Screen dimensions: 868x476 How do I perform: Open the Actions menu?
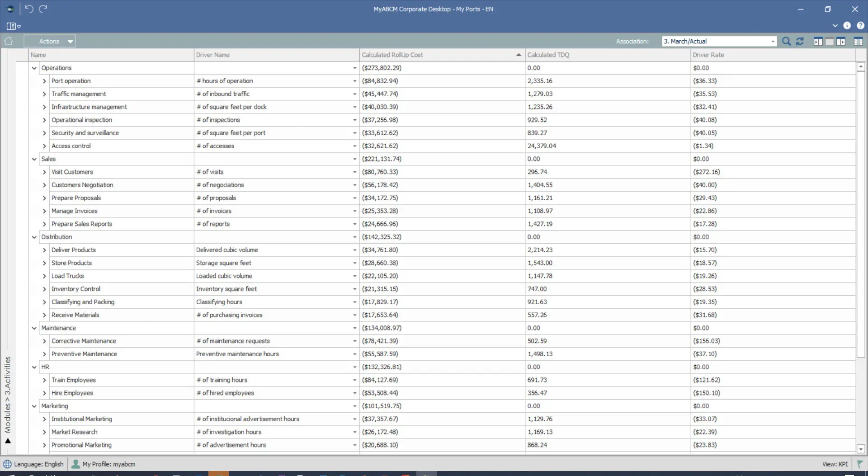click(x=49, y=41)
